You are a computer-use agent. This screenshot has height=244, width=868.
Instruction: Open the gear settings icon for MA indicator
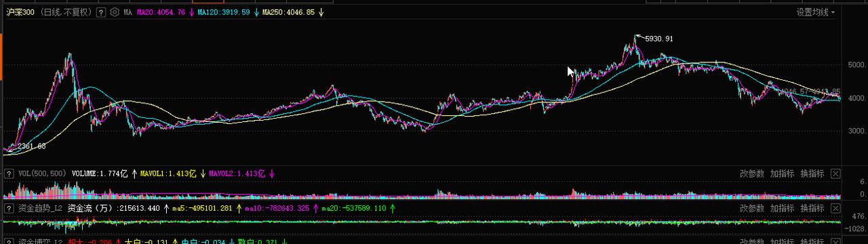pyautogui.click(x=115, y=12)
